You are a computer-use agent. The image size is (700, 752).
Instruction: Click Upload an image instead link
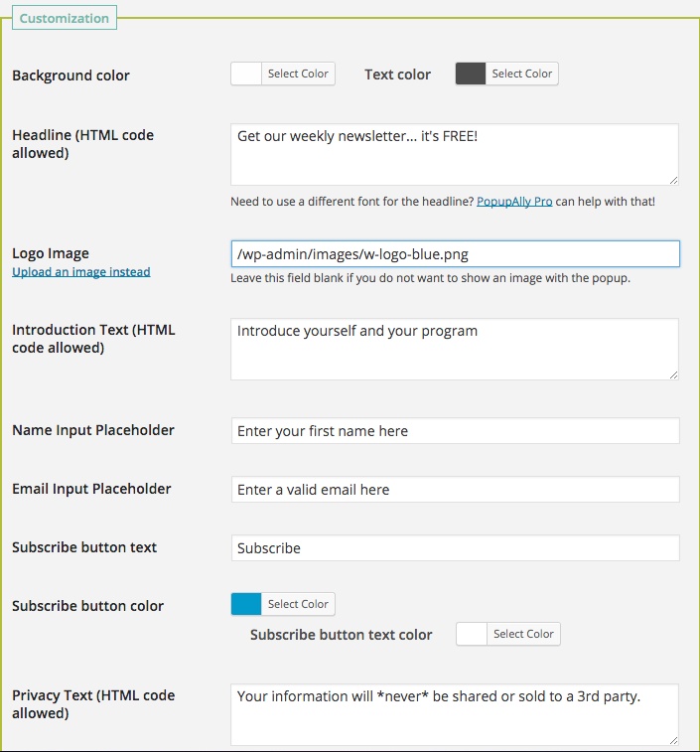(x=81, y=272)
